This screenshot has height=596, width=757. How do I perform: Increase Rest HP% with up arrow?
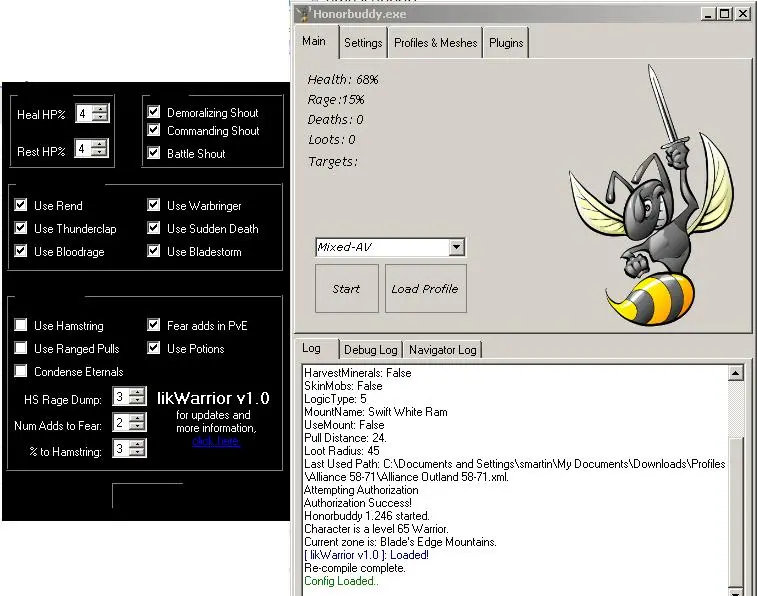99,144
